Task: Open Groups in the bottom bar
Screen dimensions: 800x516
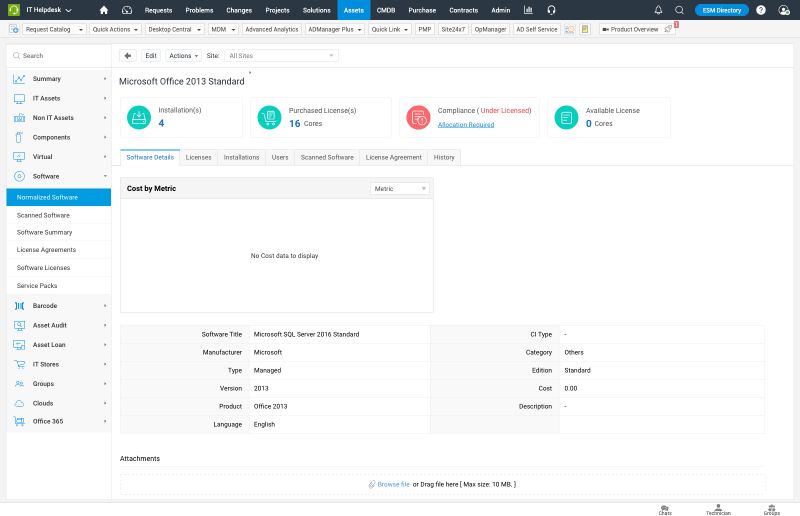Action: coord(771,510)
